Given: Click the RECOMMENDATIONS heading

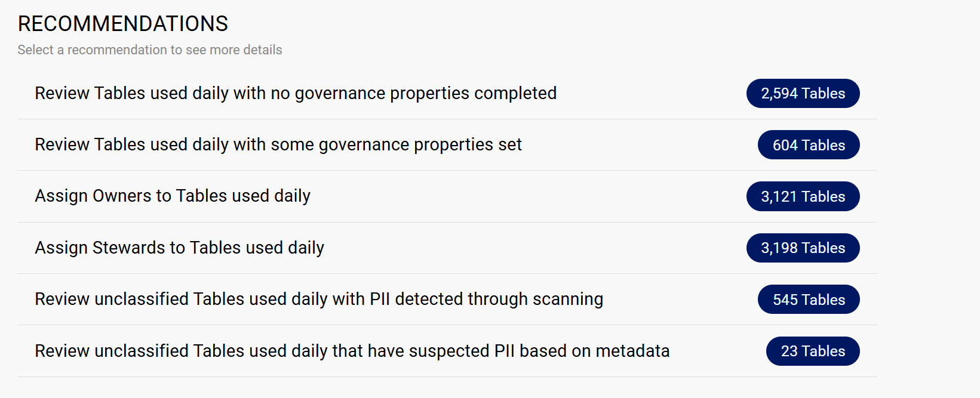Looking at the screenshot, I should click(x=122, y=24).
